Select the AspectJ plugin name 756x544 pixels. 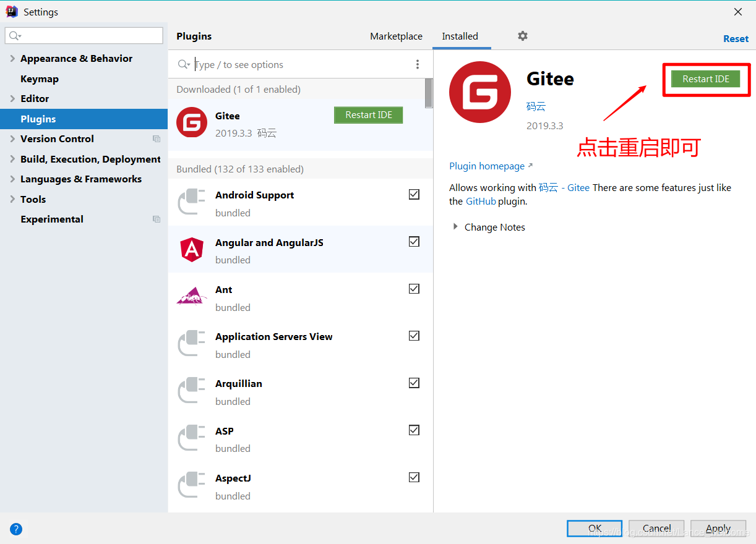233,478
